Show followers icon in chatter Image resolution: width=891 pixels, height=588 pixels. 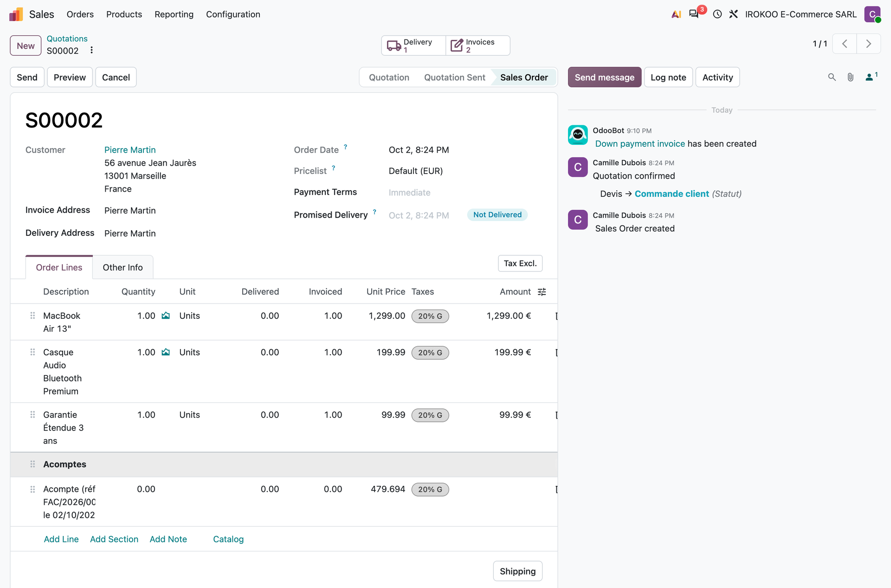tap(871, 77)
